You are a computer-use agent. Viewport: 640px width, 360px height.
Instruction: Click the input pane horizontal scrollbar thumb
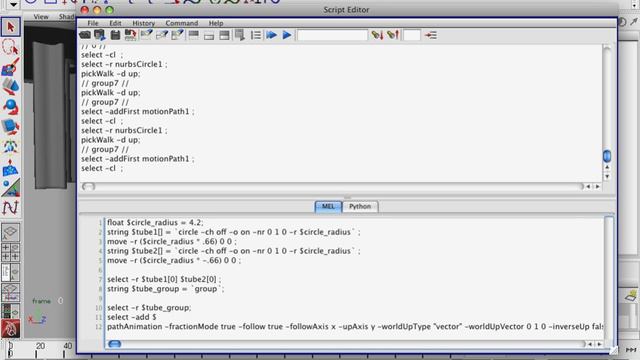[115, 344]
